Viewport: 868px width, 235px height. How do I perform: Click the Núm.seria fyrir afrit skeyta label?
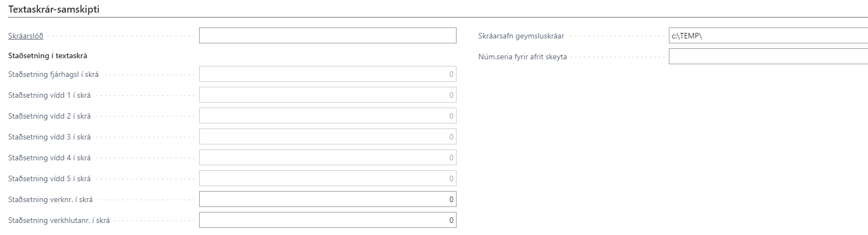click(523, 57)
